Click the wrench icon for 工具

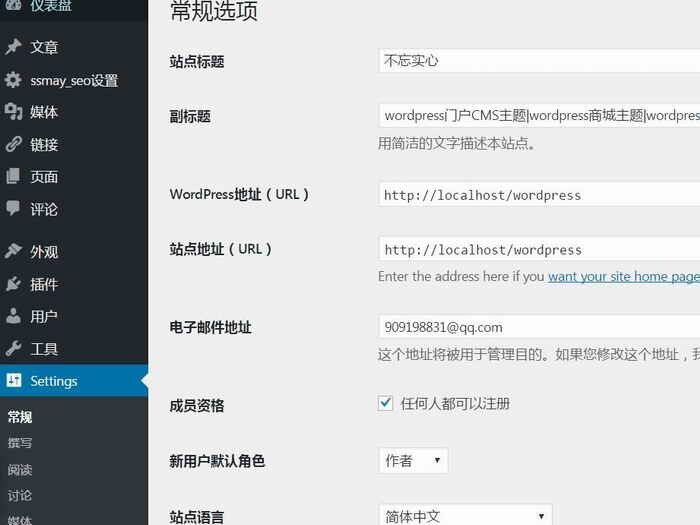pos(13,349)
